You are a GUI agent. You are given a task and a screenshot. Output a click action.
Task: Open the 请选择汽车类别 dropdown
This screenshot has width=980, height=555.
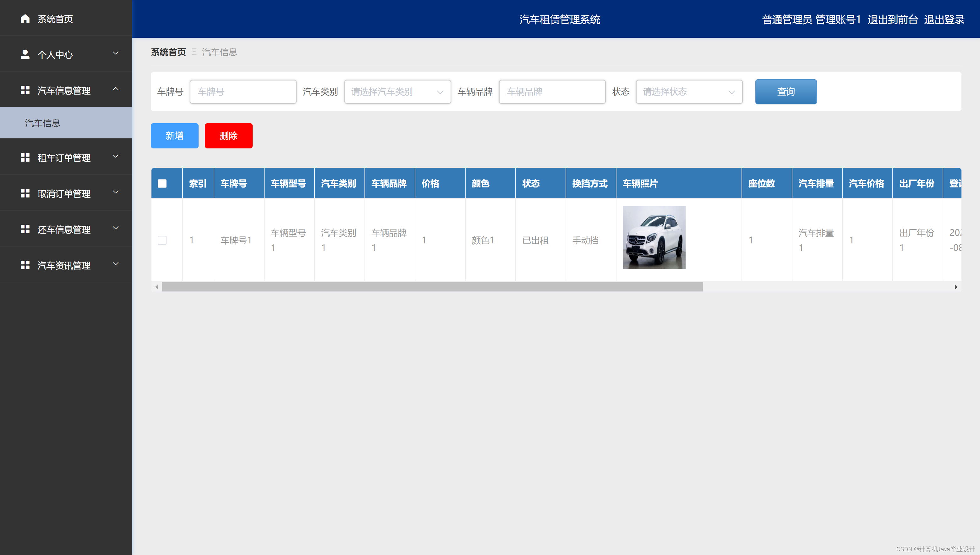[x=397, y=92]
